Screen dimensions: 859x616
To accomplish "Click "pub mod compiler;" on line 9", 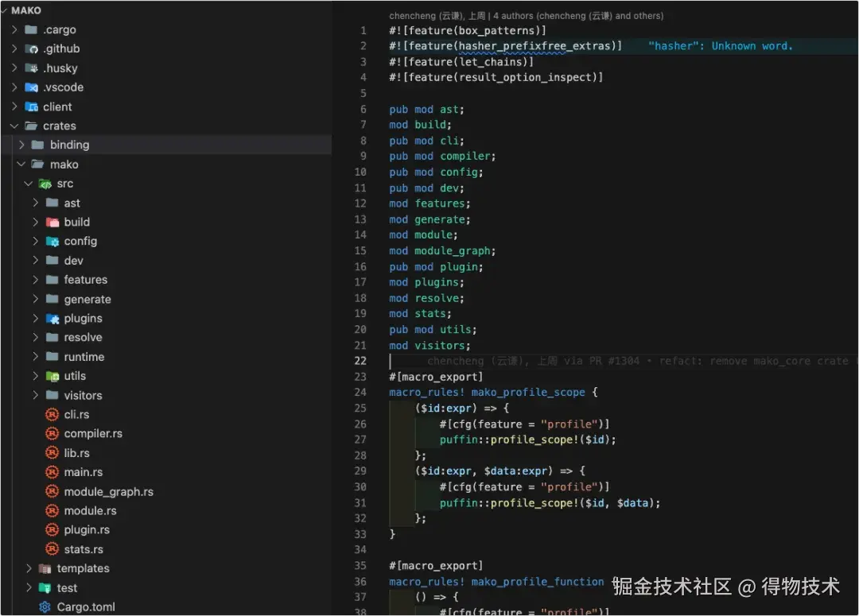I will tap(442, 157).
